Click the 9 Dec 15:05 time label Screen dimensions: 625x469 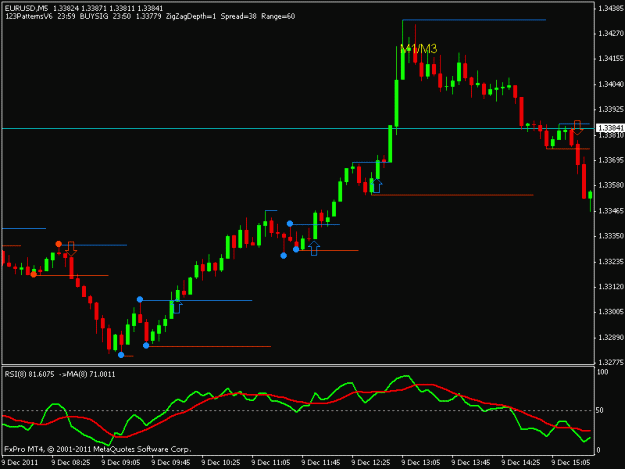coord(571,463)
